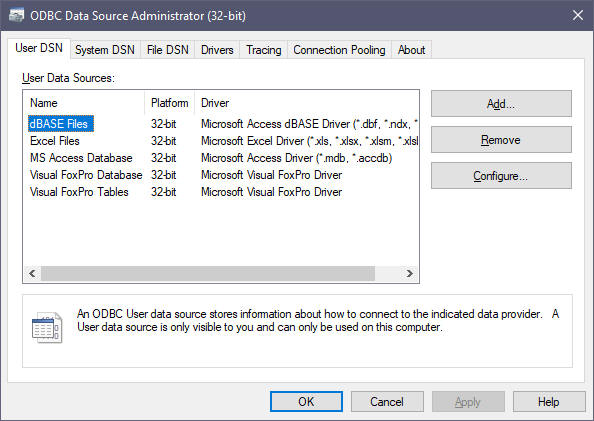Click the Add... button
The width and height of the screenshot is (594, 421).
pos(501,103)
